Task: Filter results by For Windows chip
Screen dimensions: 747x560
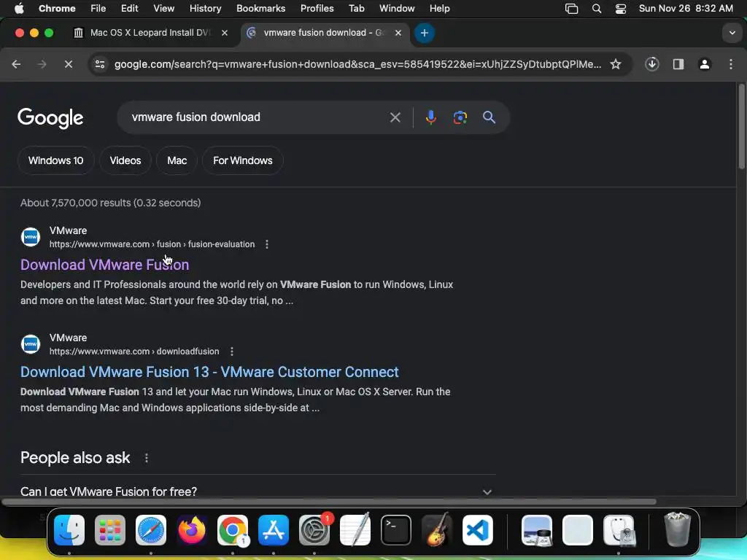Action: pos(242,160)
